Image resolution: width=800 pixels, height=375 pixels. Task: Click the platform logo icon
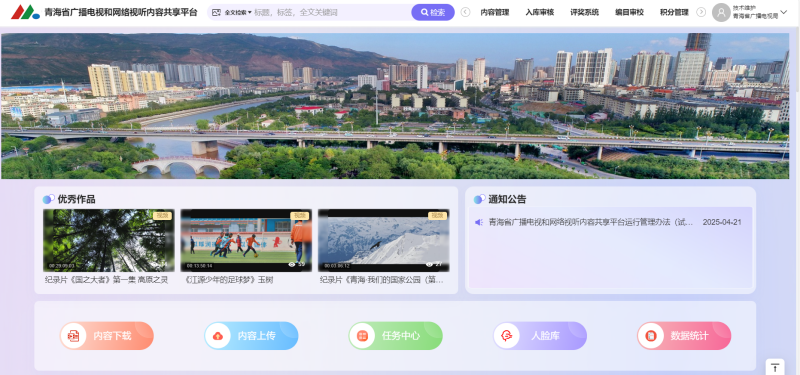coord(25,12)
